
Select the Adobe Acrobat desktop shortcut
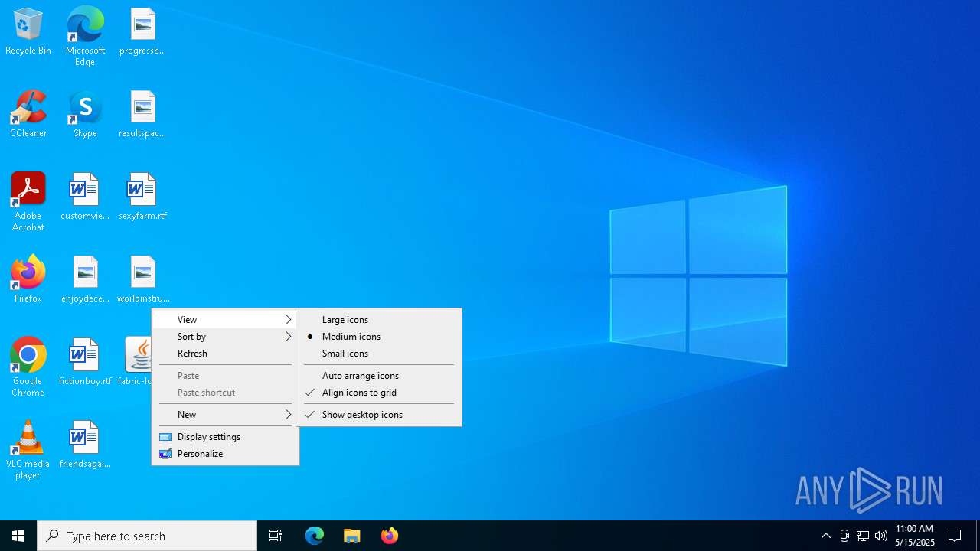click(x=28, y=202)
